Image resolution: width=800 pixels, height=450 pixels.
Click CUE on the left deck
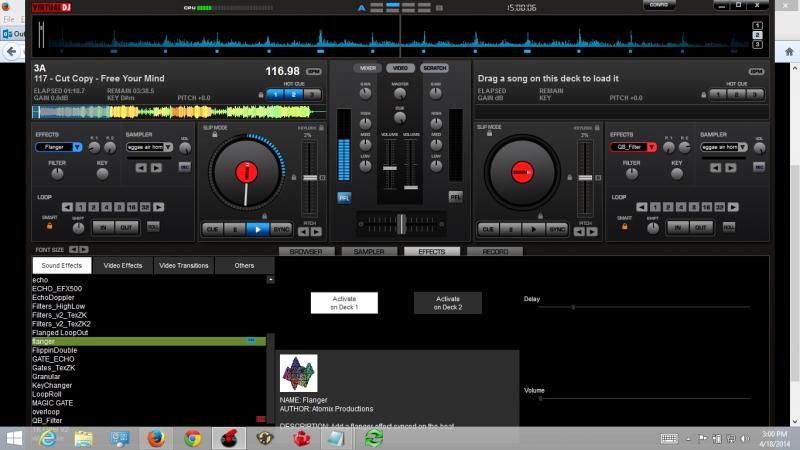(212, 230)
